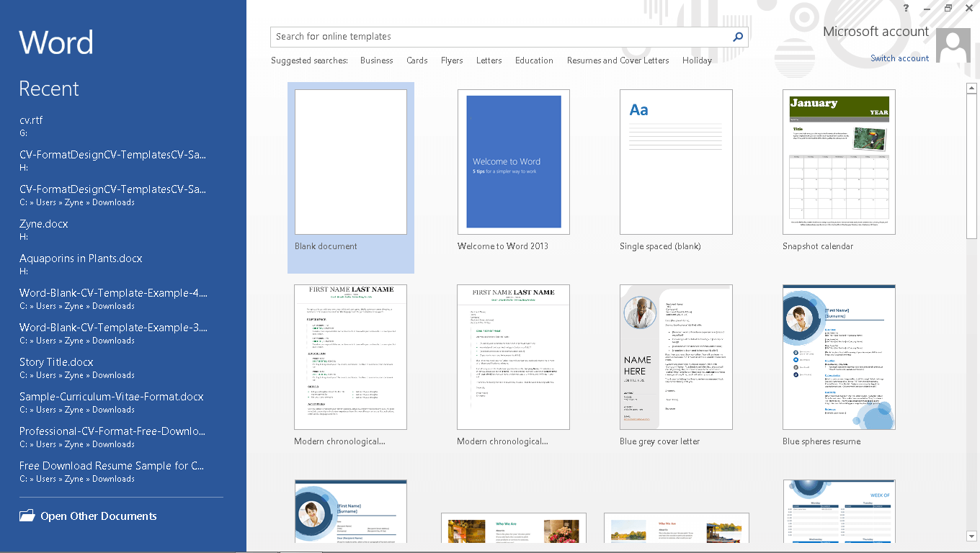This screenshot has height=553, width=980.
Task: Click the folder icon beside Open Other Documents
Action: pyautogui.click(x=27, y=516)
